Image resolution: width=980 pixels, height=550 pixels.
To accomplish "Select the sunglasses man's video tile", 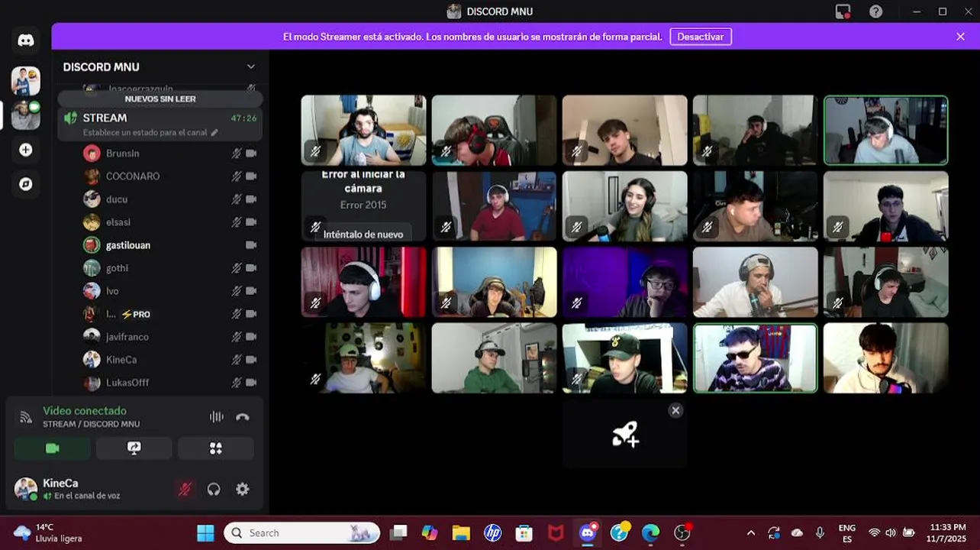I will click(x=755, y=358).
